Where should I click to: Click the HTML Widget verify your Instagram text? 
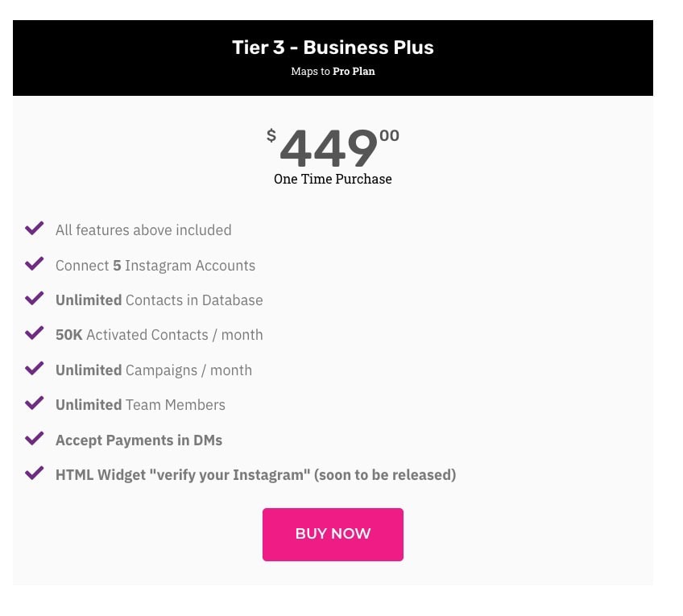point(255,475)
